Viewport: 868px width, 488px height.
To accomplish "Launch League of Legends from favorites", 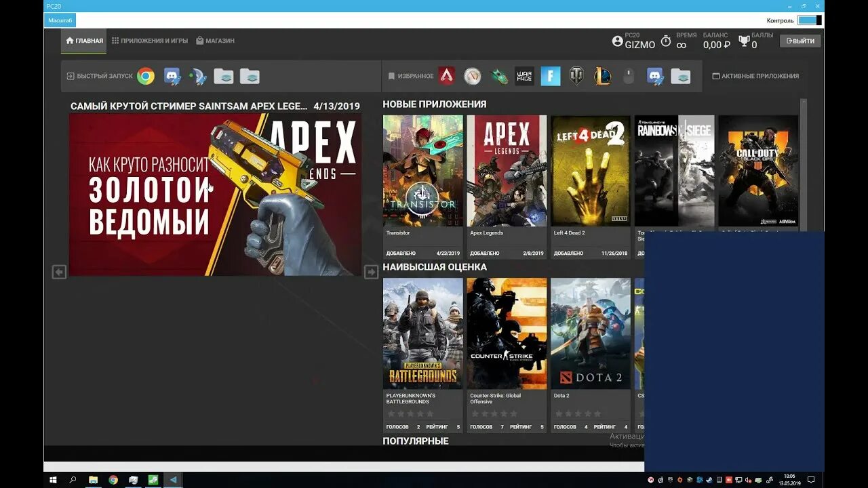I will [x=602, y=76].
